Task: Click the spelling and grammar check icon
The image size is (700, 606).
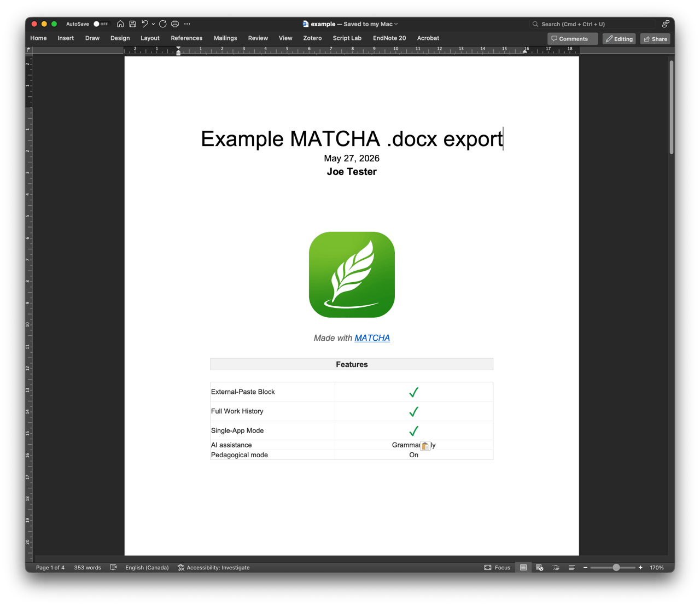Action: point(114,568)
